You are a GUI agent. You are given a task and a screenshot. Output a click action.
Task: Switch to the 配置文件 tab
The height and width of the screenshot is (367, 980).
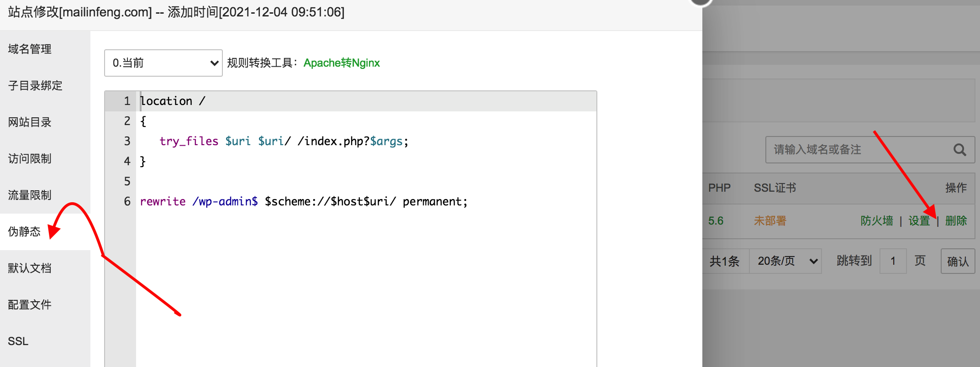[x=30, y=304]
